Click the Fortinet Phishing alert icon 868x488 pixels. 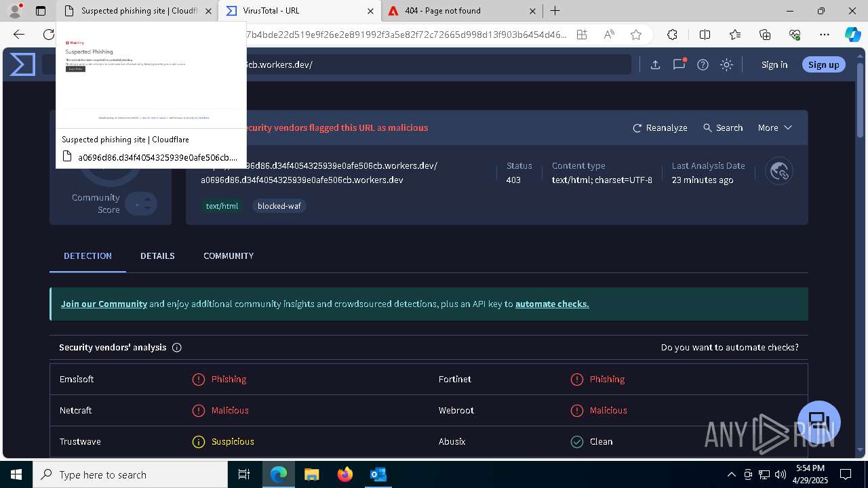coord(577,380)
